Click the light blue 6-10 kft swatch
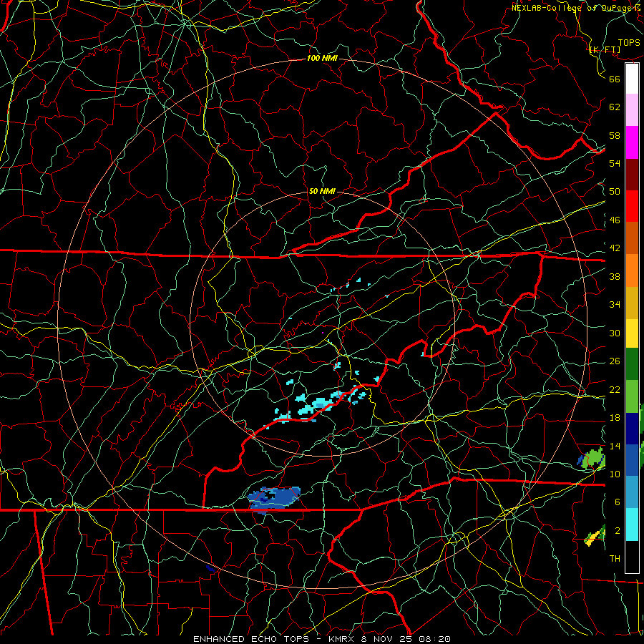The width and height of the screenshot is (644, 644). [632, 492]
